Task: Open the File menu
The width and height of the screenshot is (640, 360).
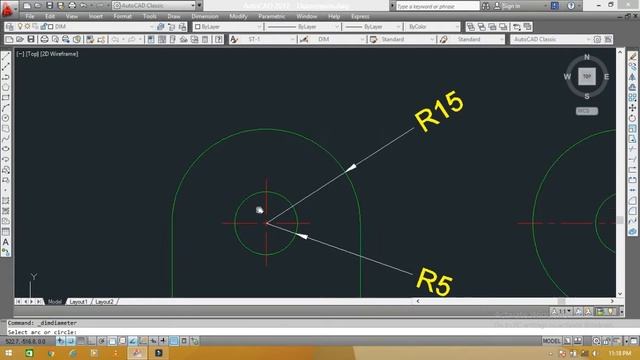Action: pos(30,16)
